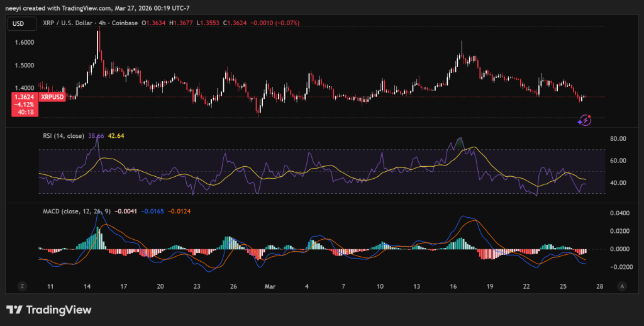This screenshot has height=326, width=644.
Task: Click the purple lightning events icon
Action: [585, 120]
